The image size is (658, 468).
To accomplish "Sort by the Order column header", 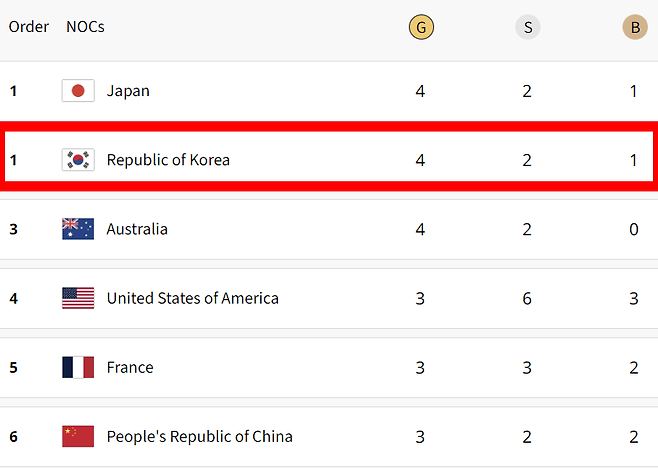I will [29, 27].
